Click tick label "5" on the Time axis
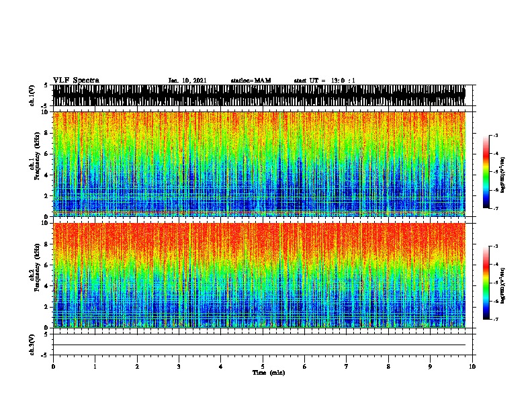532x411 pixels. (x=263, y=367)
